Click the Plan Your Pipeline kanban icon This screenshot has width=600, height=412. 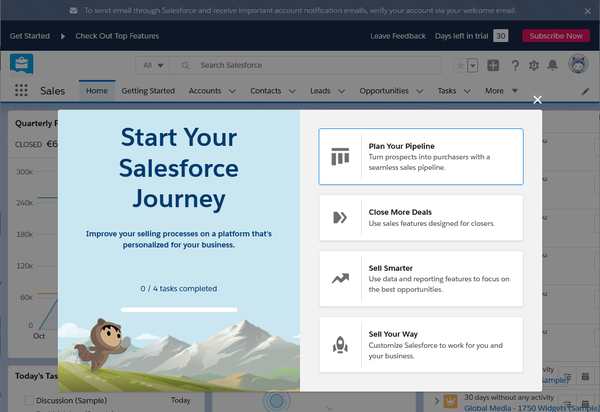[340, 156]
